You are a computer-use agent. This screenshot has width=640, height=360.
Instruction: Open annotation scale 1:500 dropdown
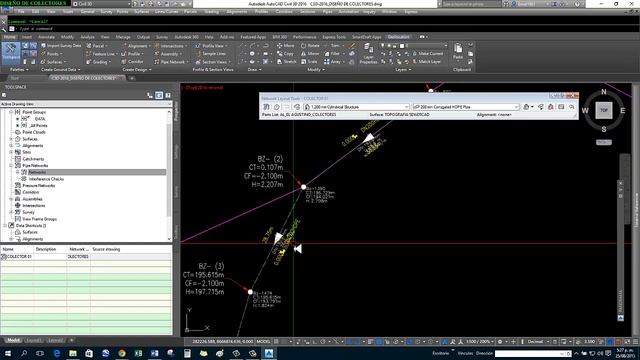(479, 341)
